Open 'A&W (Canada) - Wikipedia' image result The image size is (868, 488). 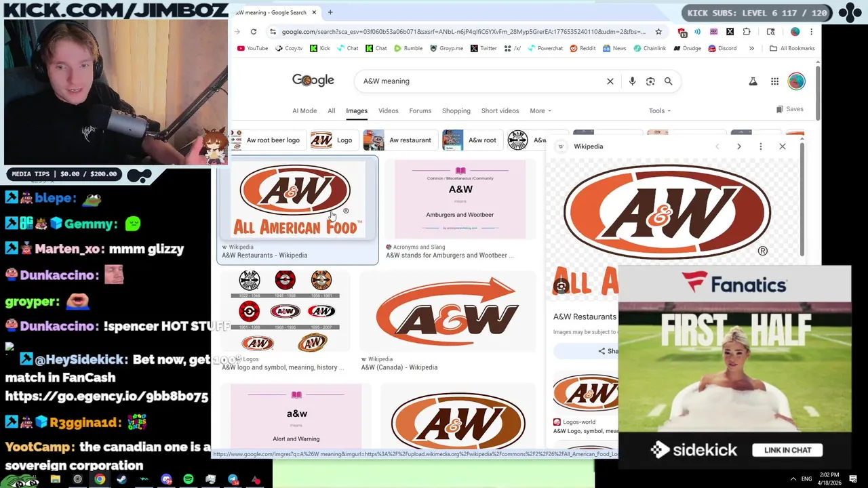(x=448, y=321)
